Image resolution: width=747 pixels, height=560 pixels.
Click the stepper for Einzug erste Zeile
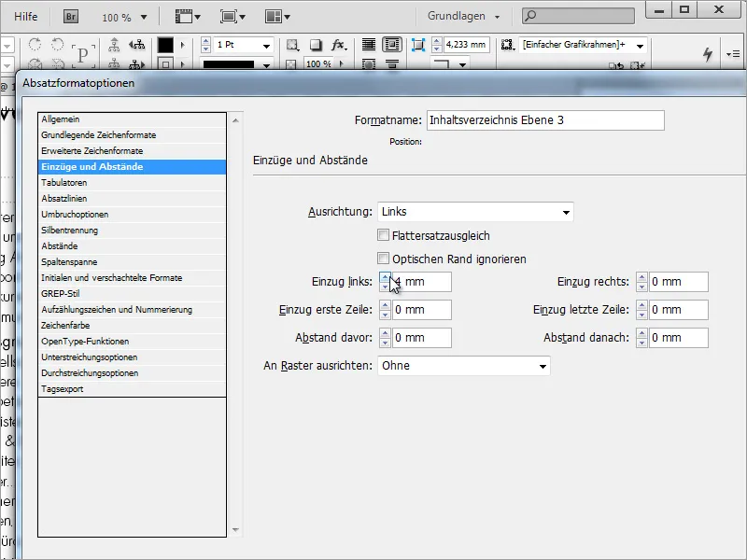[x=385, y=310]
